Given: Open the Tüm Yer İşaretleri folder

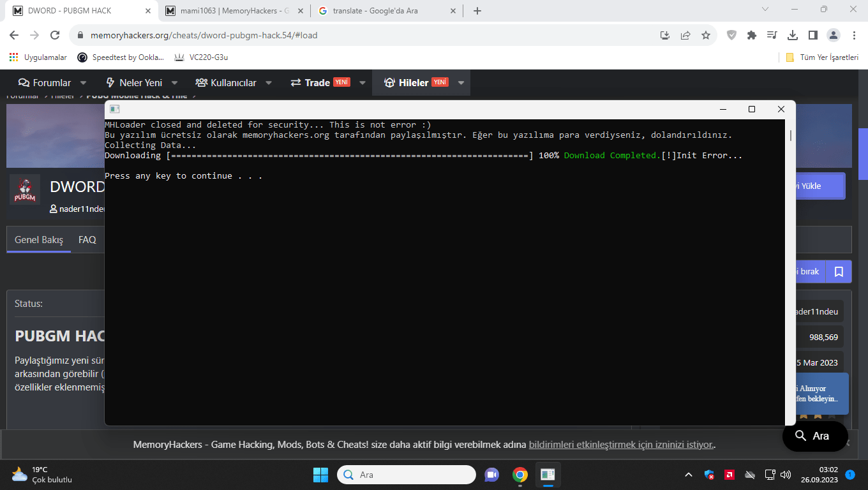Looking at the screenshot, I should click(x=822, y=57).
